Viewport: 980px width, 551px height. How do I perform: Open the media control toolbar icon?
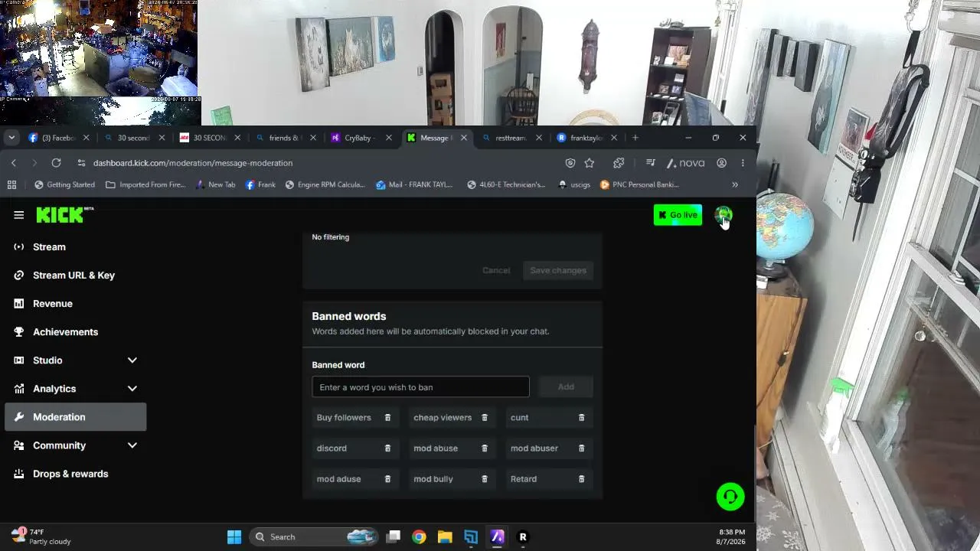click(651, 163)
